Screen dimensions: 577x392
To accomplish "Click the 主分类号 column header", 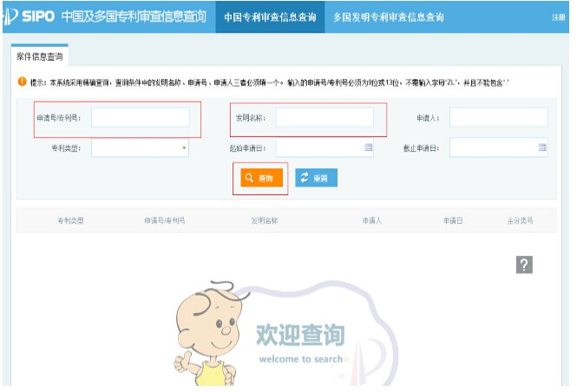I will click(x=520, y=220).
